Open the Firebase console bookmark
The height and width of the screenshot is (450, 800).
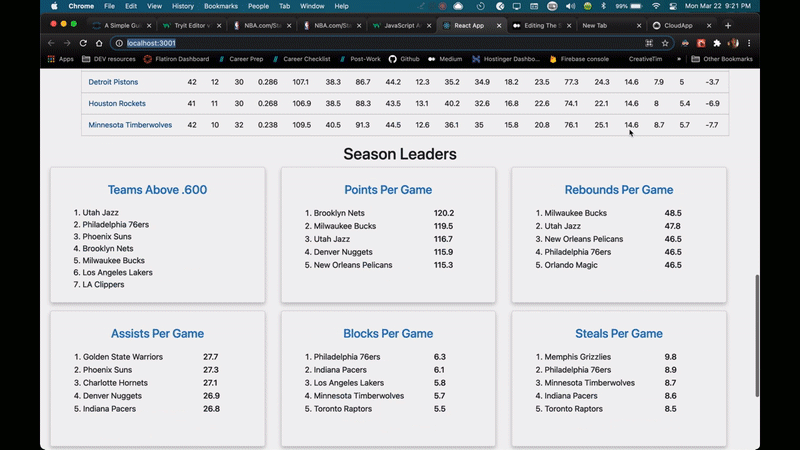579,59
